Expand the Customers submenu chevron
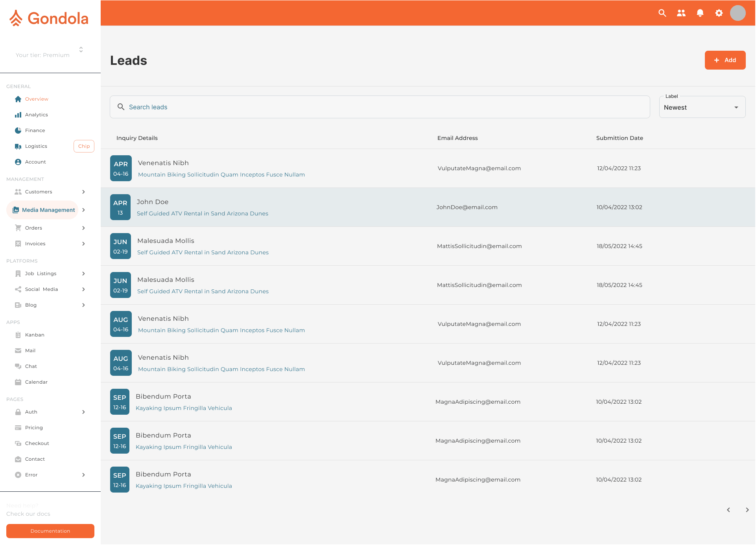Screen dimensions: 756x546 tap(83, 192)
